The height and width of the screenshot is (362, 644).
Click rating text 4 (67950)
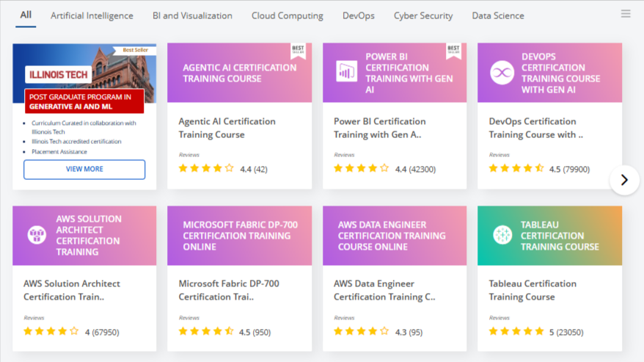click(102, 332)
